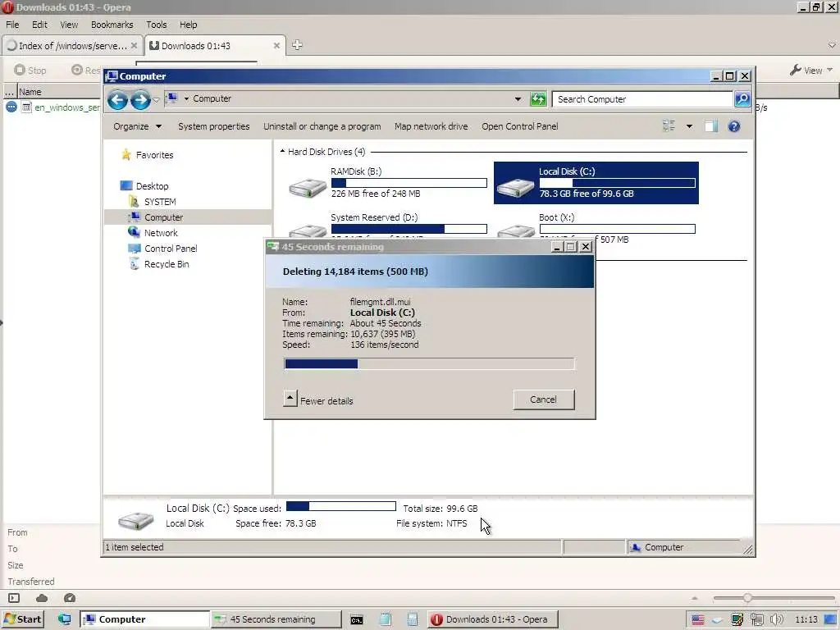Click the notepad icon in taskbar

[x=386, y=619]
